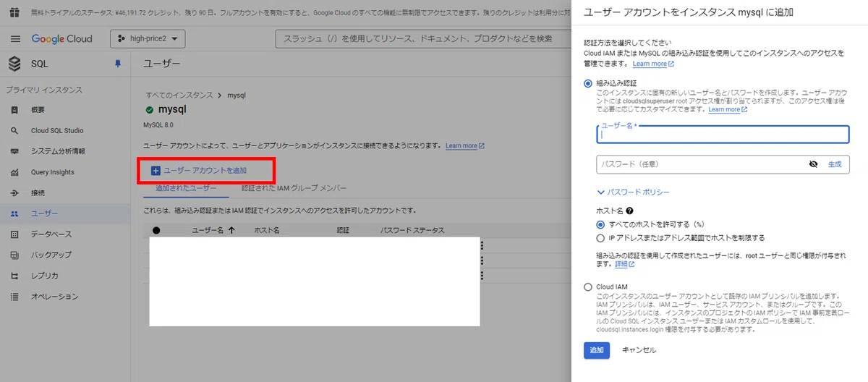Image resolution: width=868 pixels, height=382 pixels.
Task: Select the 組み込み認証 radio button
Action: click(588, 83)
